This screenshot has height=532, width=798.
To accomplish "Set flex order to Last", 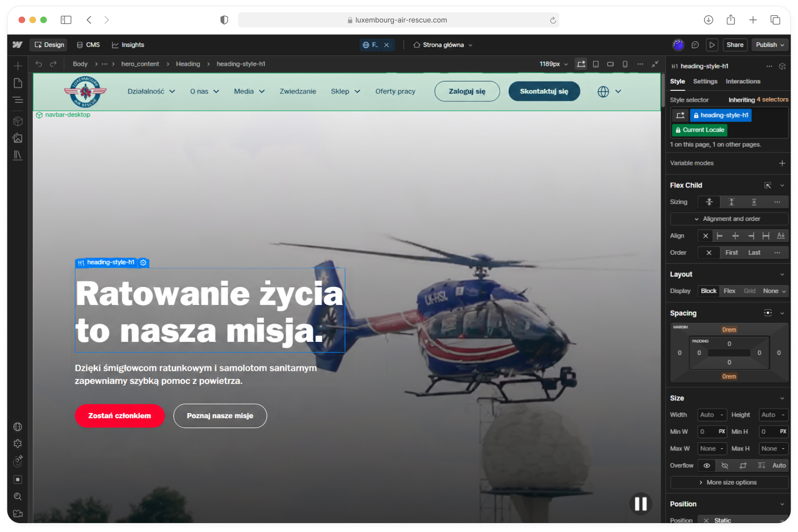I will 754,253.
